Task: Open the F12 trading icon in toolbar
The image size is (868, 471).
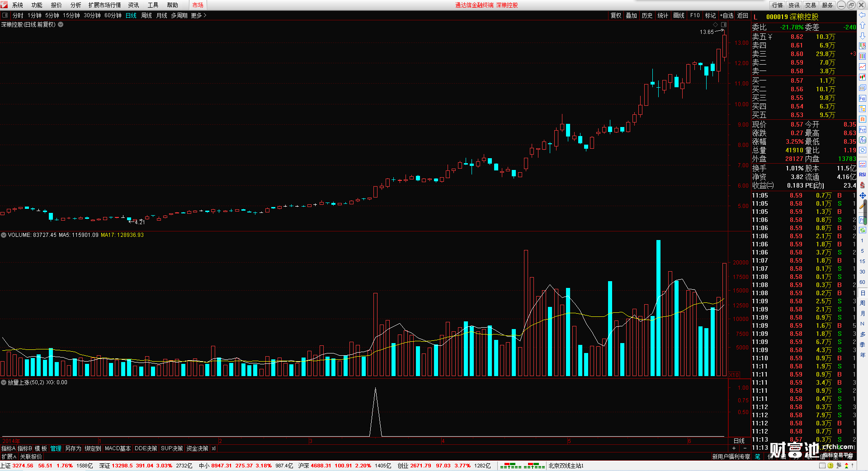Action: pyautogui.click(x=862, y=130)
